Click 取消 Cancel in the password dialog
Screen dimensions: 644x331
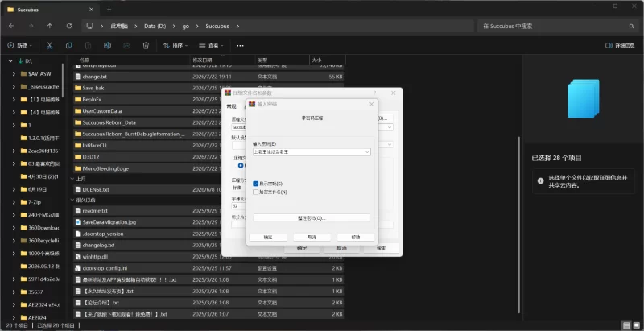(312, 237)
